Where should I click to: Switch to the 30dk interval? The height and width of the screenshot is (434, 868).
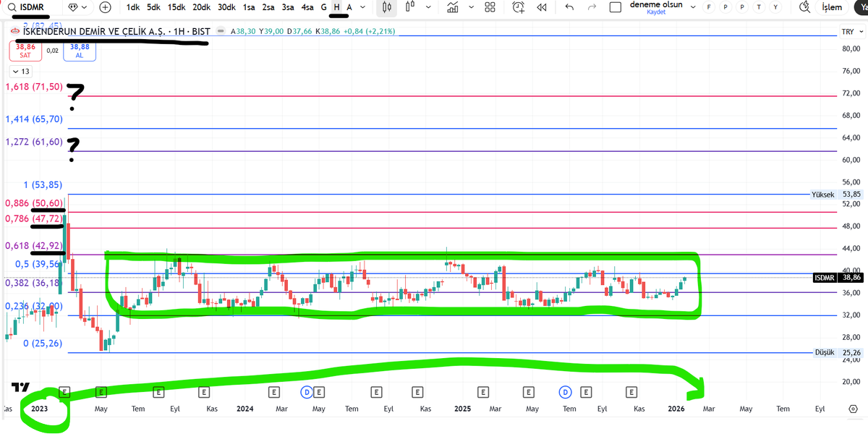(227, 7)
